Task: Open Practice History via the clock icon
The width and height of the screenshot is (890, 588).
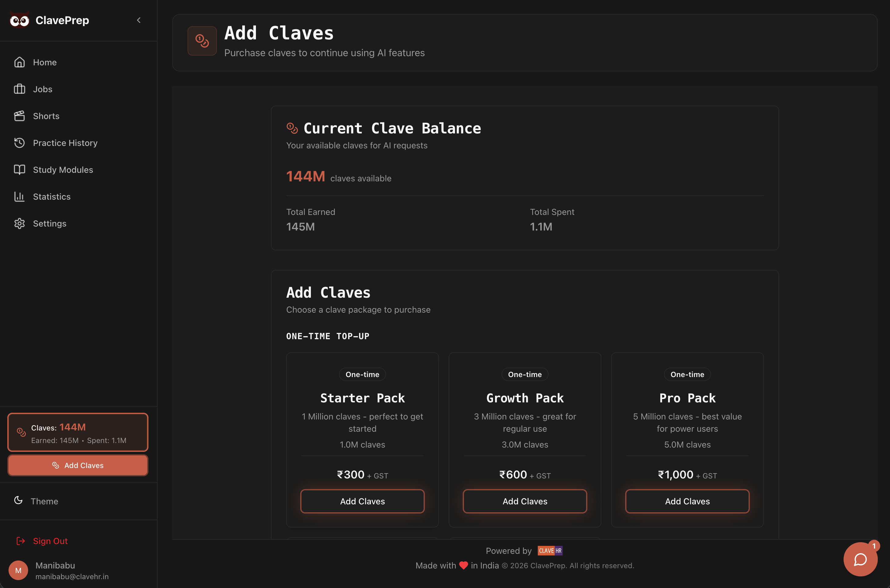Action: [20, 143]
